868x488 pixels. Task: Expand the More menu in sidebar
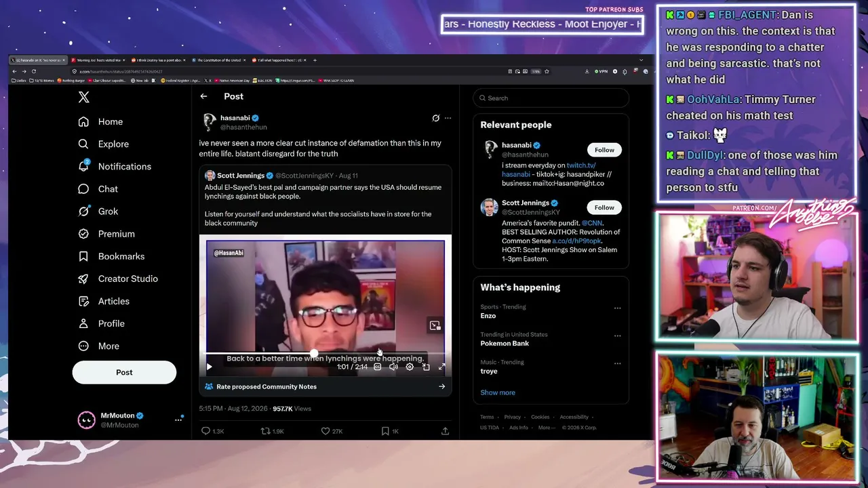[99, 346]
